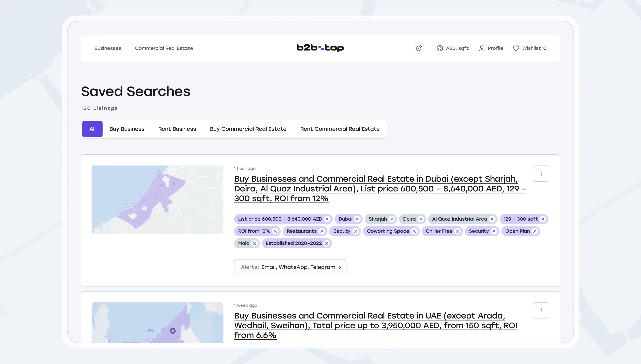The image size is (641, 364).
Task: Click the b2b.top logo
Action: (320, 48)
